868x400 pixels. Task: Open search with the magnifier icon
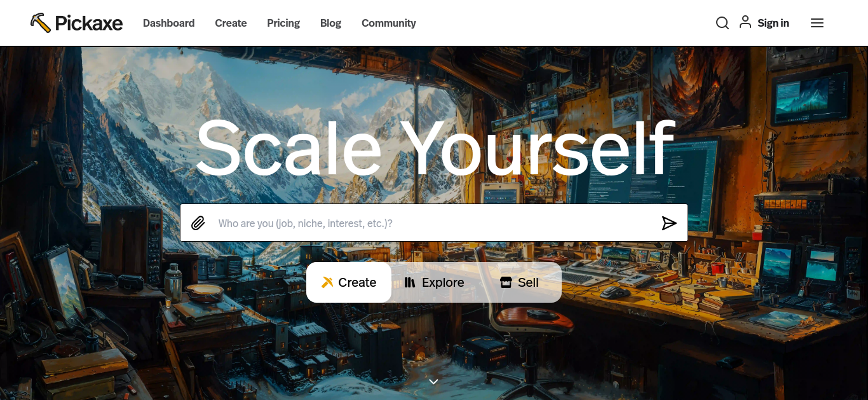[722, 23]
